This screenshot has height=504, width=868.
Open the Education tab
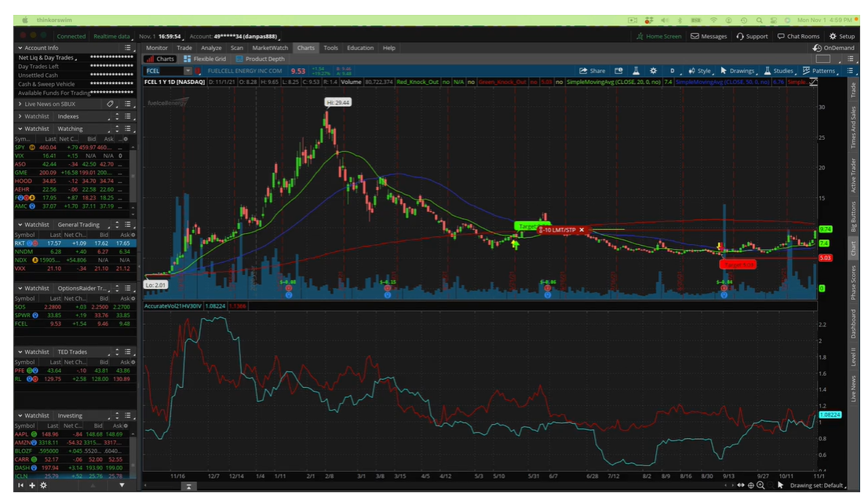click(360, 48)
